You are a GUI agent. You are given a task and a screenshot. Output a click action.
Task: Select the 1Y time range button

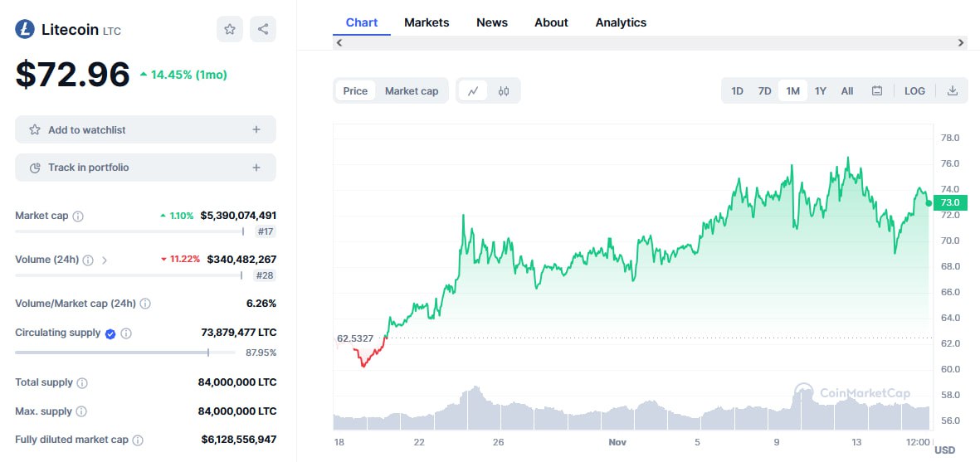(820, 91)
